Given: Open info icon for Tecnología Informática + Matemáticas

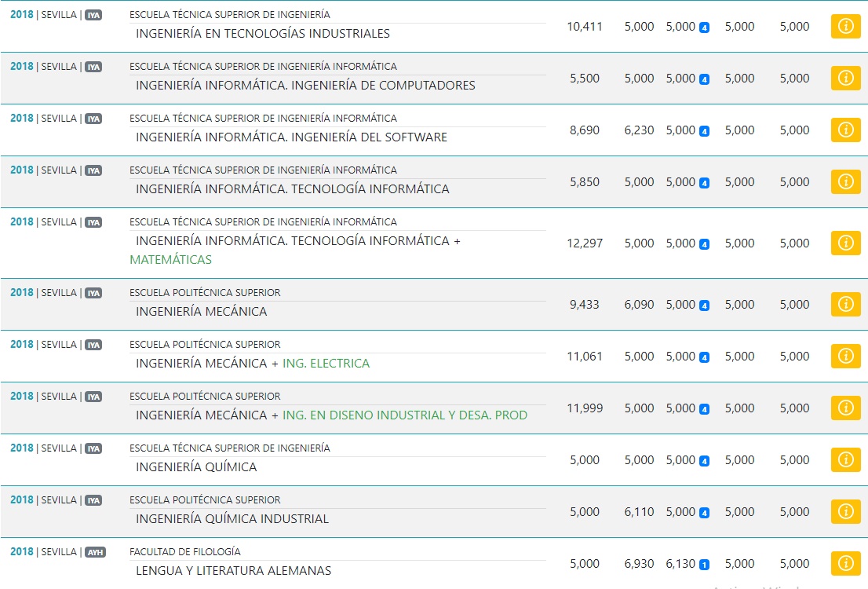Looking at the screenshot, I should [x=845, y=243].
